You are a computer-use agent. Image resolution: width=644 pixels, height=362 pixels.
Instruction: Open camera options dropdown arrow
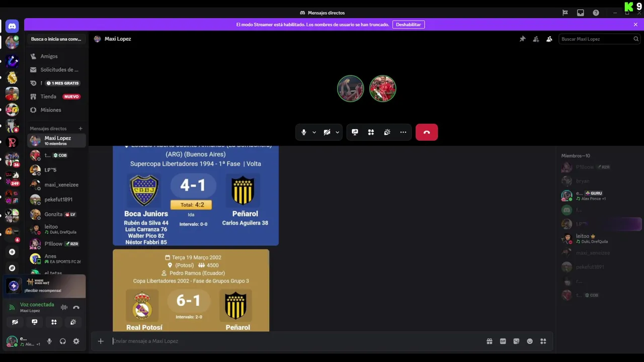(x=337, y=132)
